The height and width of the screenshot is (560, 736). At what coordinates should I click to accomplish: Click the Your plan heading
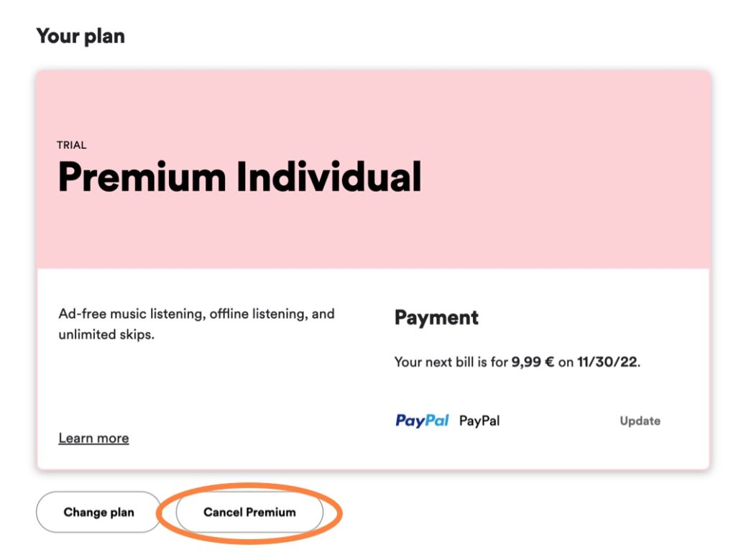80,36
